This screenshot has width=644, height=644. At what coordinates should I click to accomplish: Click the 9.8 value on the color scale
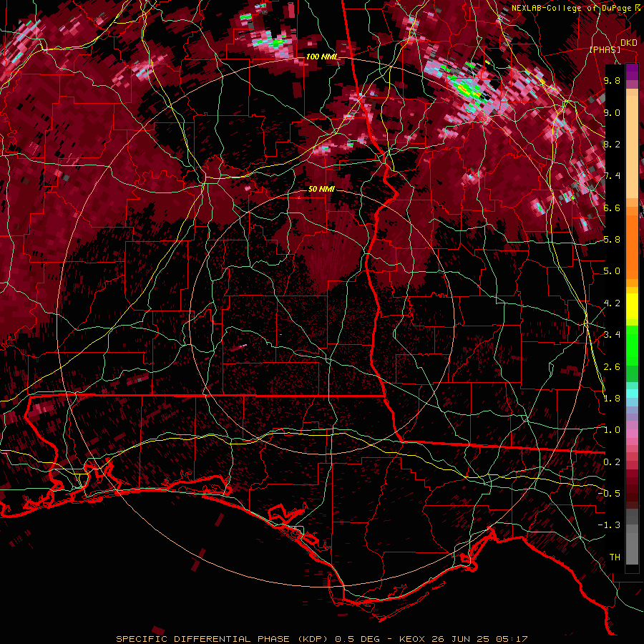pos(612,81)
